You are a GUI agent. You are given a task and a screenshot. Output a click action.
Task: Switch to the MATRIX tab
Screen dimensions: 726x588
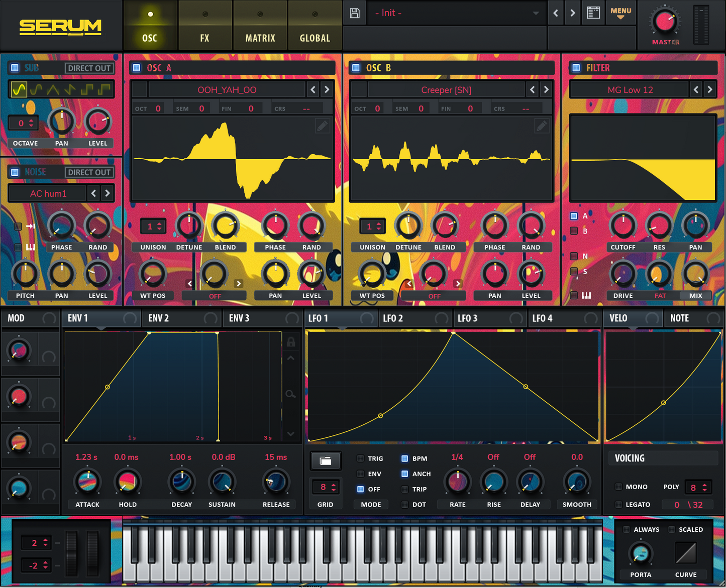pyautogui.click(x=260, y=25)
